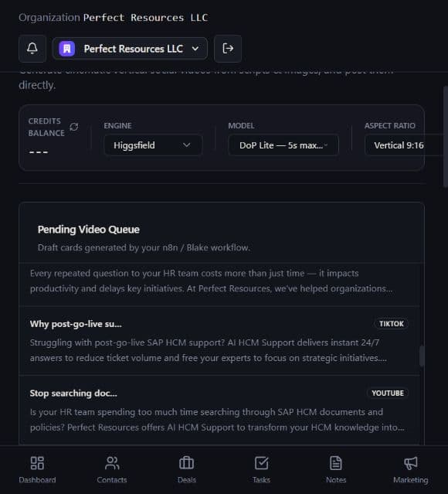
Task: Open the Notes document icon
Action: [336, 463]
